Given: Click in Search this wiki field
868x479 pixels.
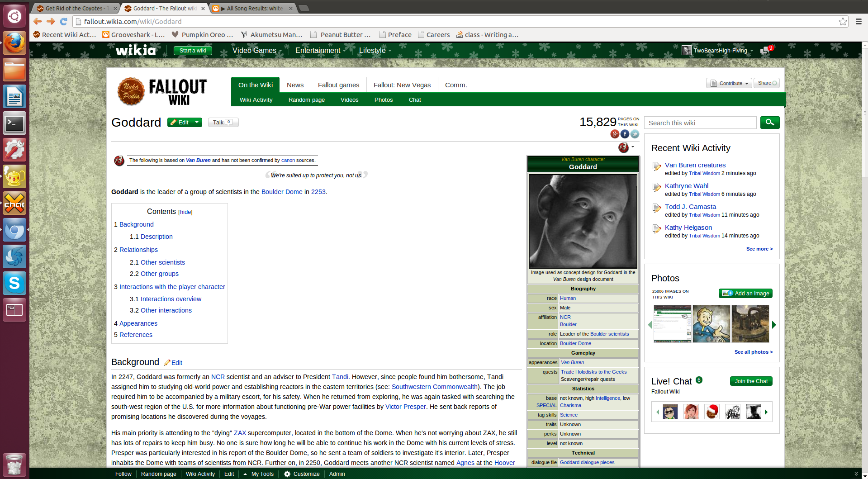Looking at the screenshot, I should pos(700,123).
